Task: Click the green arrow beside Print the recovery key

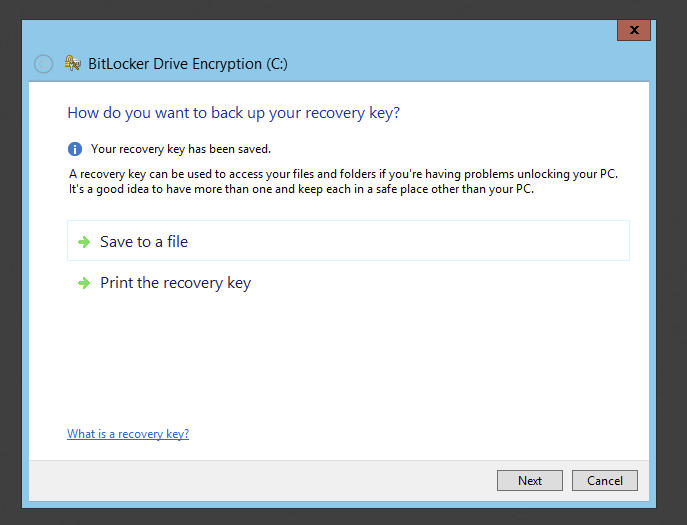Action: coord(84,283)
